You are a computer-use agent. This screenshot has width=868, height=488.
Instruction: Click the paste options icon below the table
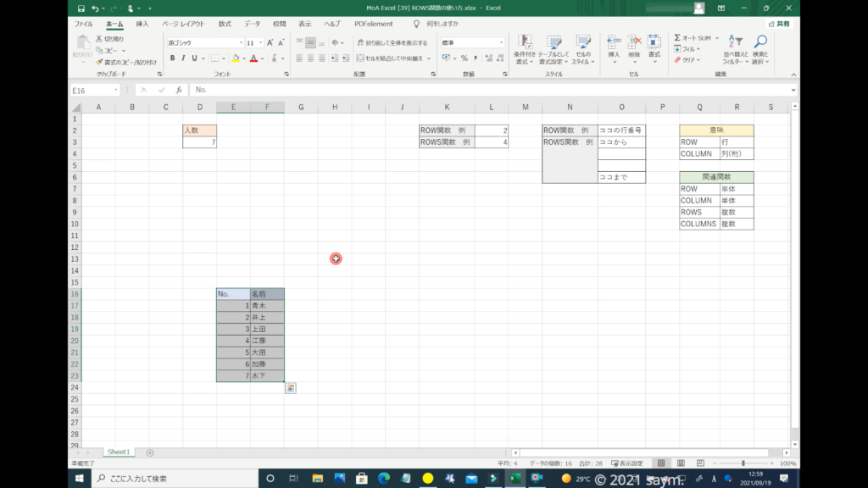291,388
